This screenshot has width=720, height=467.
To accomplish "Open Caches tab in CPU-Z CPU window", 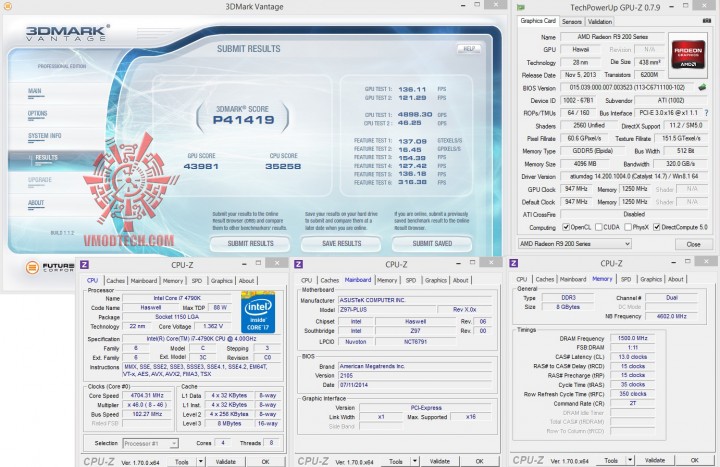I will tap(115, 281).
